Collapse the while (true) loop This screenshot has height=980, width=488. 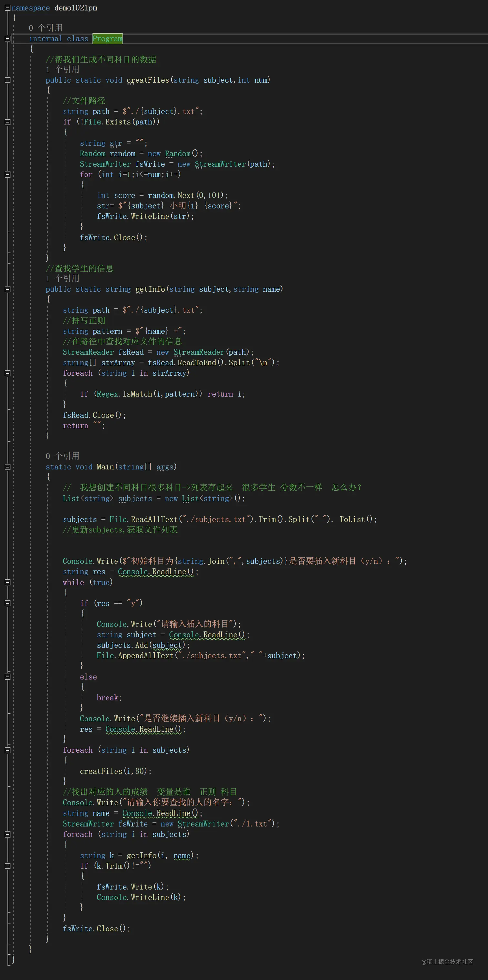[7, 582]
